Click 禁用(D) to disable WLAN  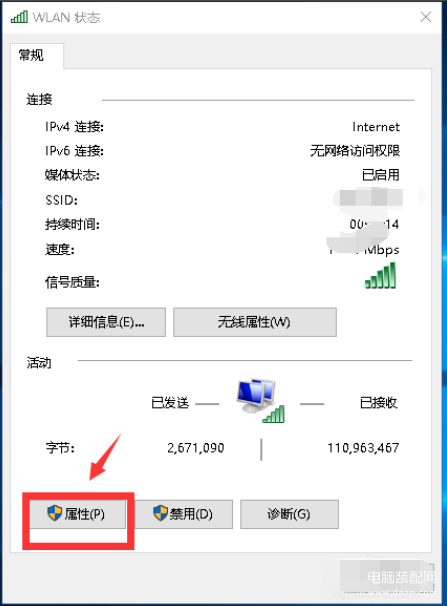tap(183, 514)
